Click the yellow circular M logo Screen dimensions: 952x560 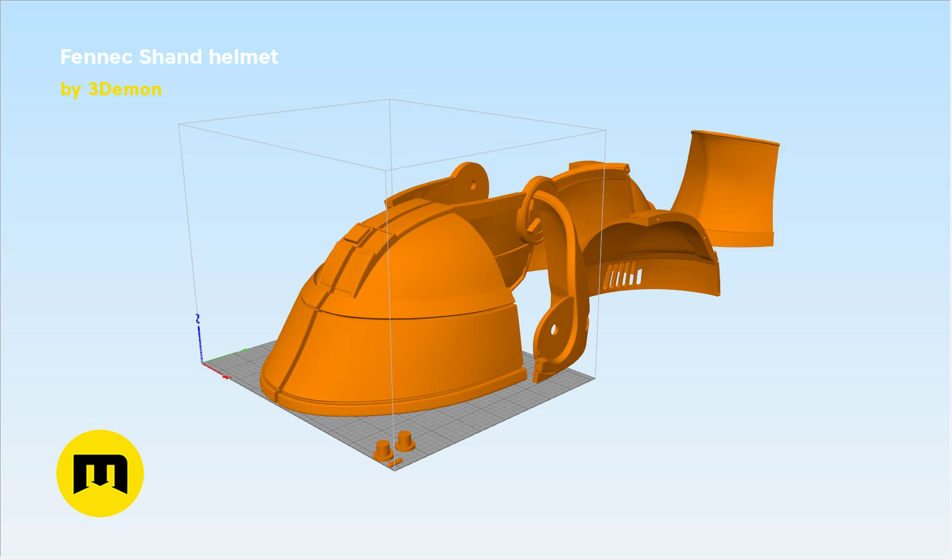[100, 473]
